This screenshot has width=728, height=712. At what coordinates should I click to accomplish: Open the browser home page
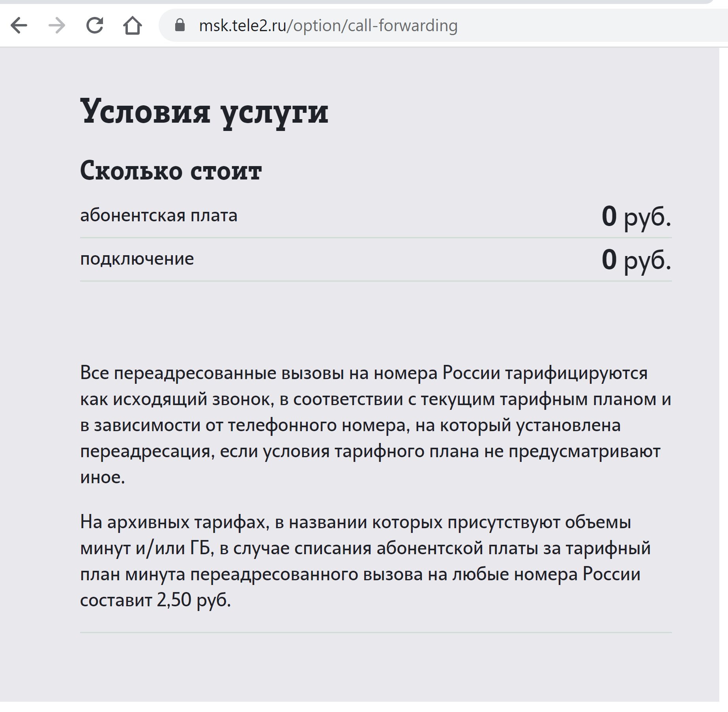pos(133,26)
